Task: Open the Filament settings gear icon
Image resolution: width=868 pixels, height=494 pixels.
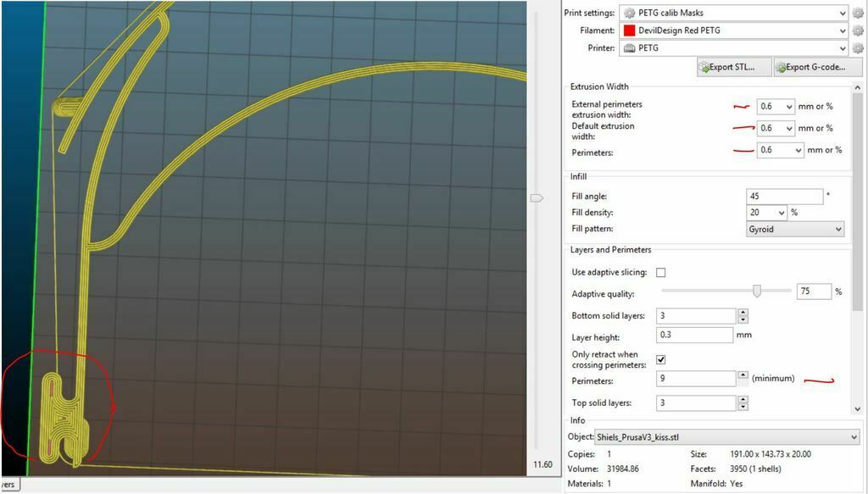Action: (858, 31)
